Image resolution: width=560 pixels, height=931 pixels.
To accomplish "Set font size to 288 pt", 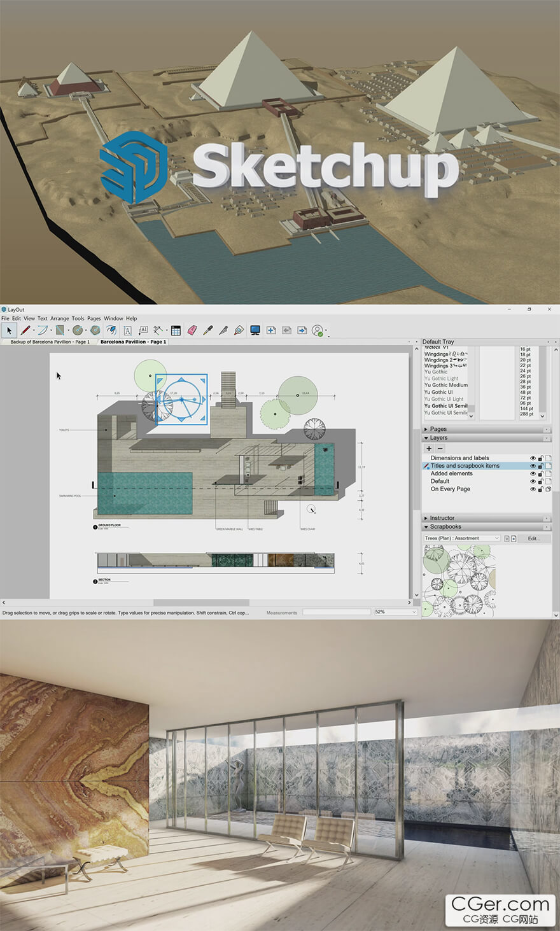I will pos(527,414).
